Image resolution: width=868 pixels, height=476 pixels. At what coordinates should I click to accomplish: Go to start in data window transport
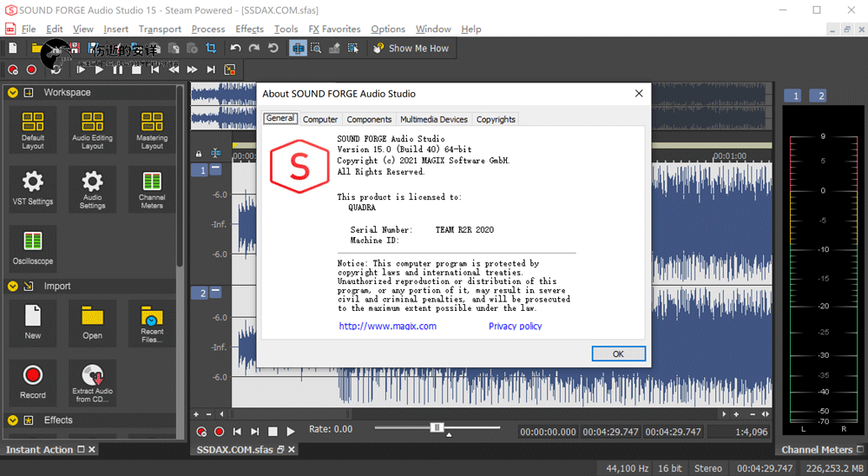tap(237, 431)
